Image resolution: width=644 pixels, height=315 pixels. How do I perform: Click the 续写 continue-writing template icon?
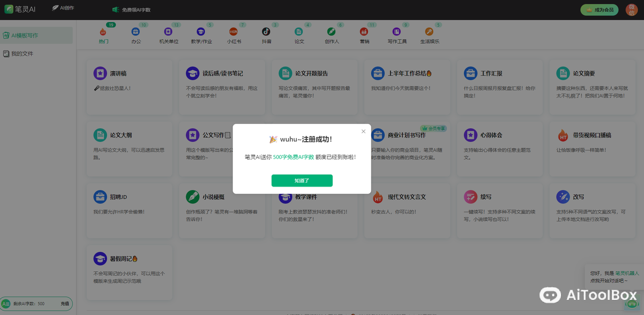tap(470, 197)
